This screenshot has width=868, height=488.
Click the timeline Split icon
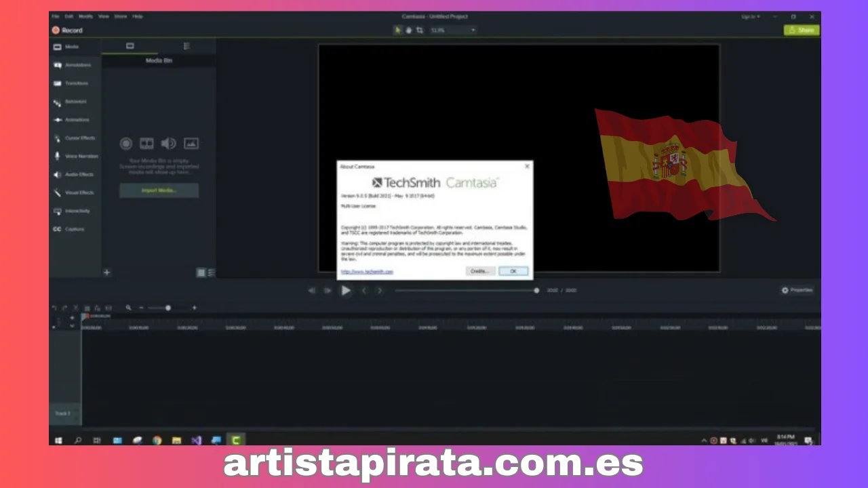(108, 308)
